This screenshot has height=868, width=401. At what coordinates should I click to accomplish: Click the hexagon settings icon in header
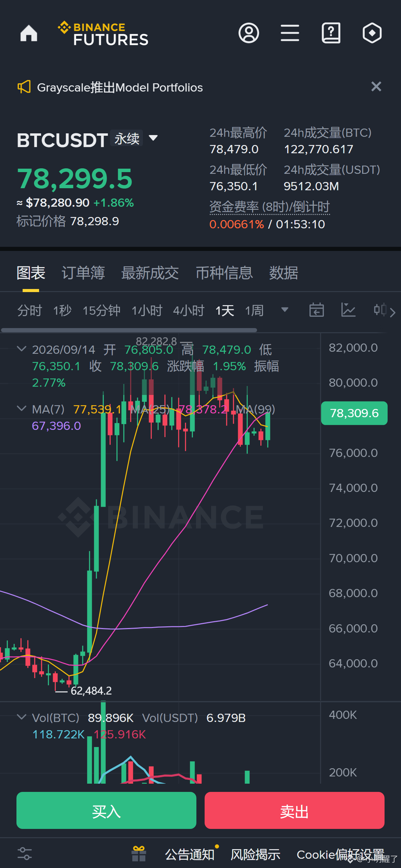pyautogui.click(x=372, y=33)
